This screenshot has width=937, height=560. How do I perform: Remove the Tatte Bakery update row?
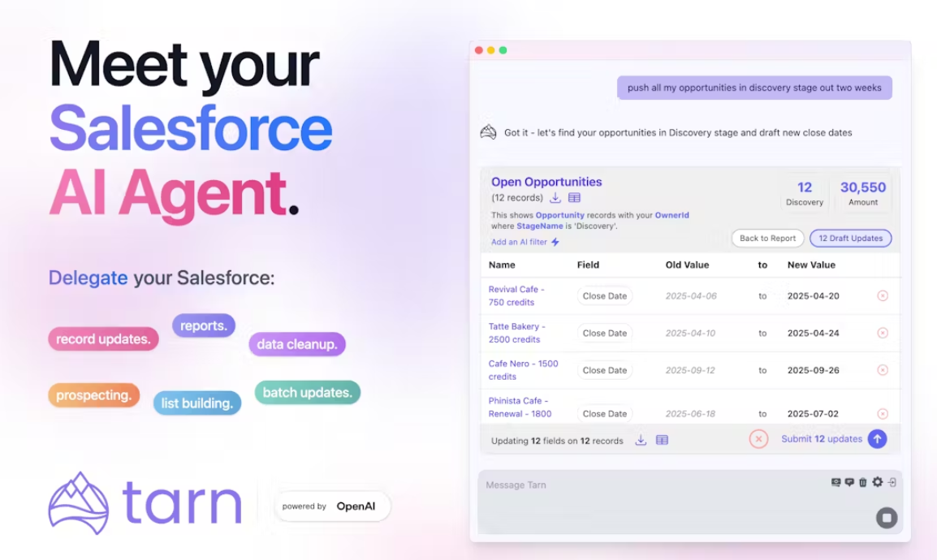coord(883,333)
